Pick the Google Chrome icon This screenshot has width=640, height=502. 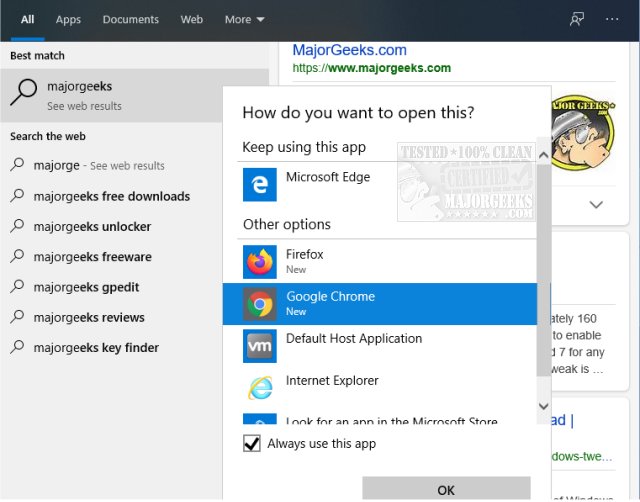260,304
